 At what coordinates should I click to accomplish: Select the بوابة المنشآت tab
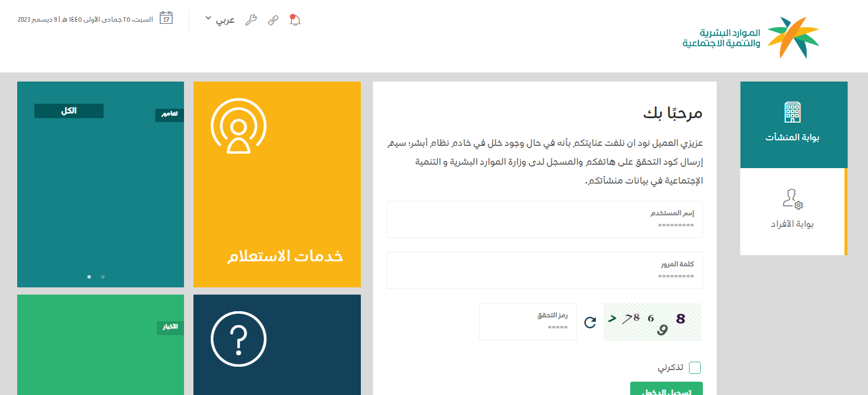pos(794,125)
